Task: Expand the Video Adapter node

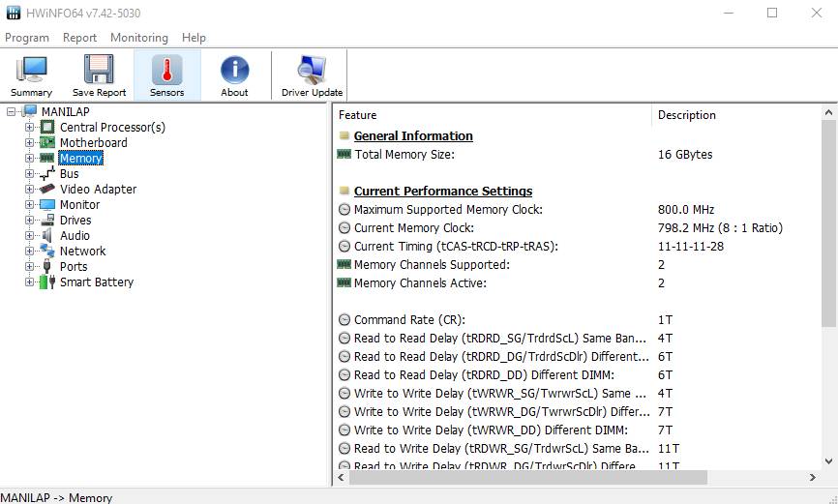Action: [x=29, y=190]
